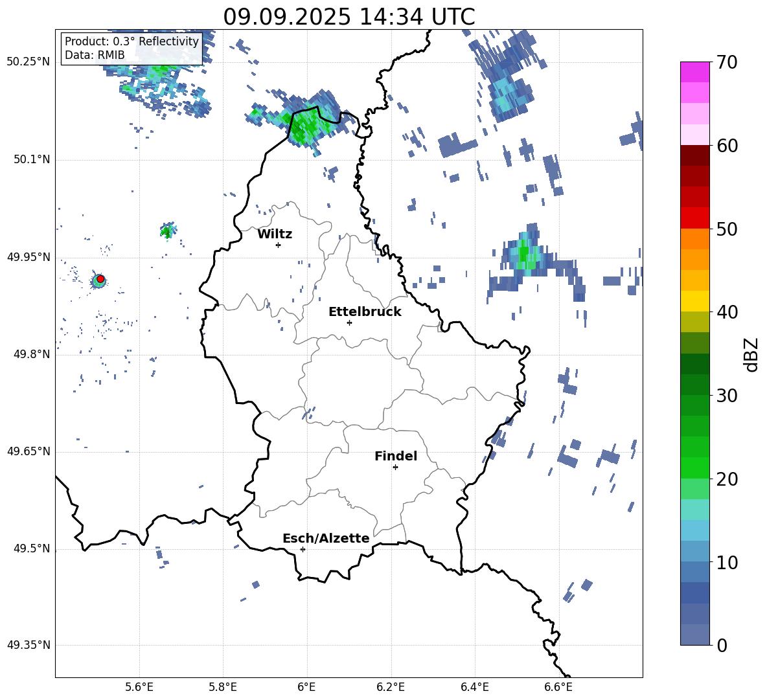
Task: Click the title '09.09.2025 14:34 UTC'
Action: tap(349, 17)
